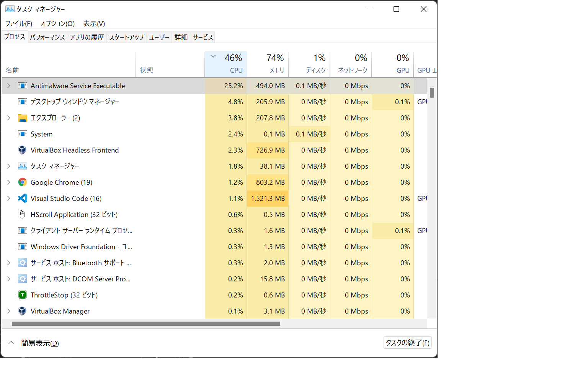The image size is (588, 368).
Task: Switch to the スタートアップ tab
Action: click(127, 37)
